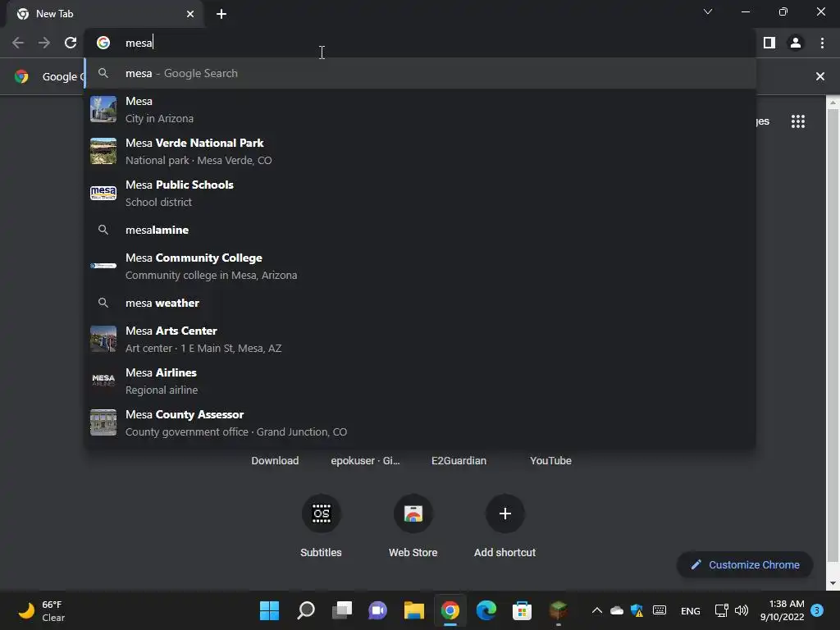
Task: Open the Minecraft block taskbar icon
Action: coord(558,610)
